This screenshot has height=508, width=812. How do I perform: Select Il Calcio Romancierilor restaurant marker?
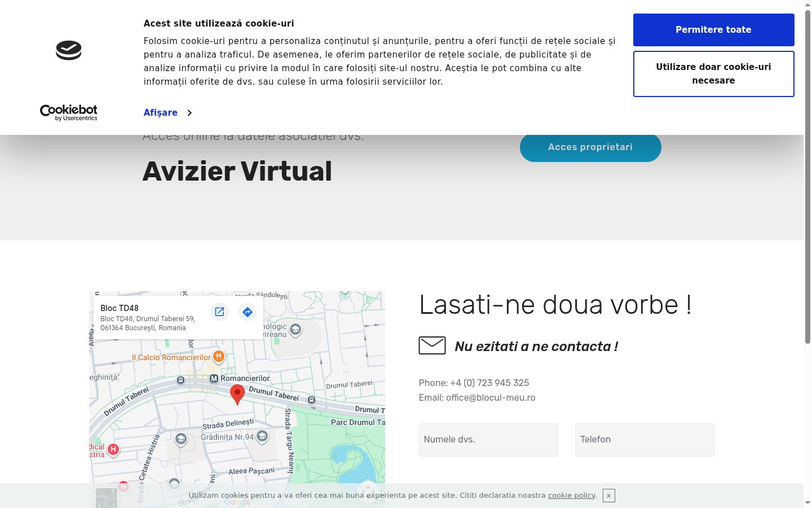click(218, 357)
